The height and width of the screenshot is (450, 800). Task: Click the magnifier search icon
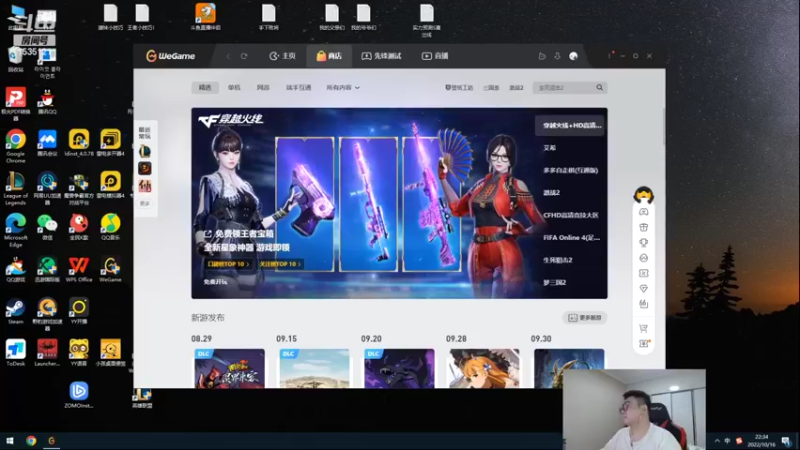point(599,88)
